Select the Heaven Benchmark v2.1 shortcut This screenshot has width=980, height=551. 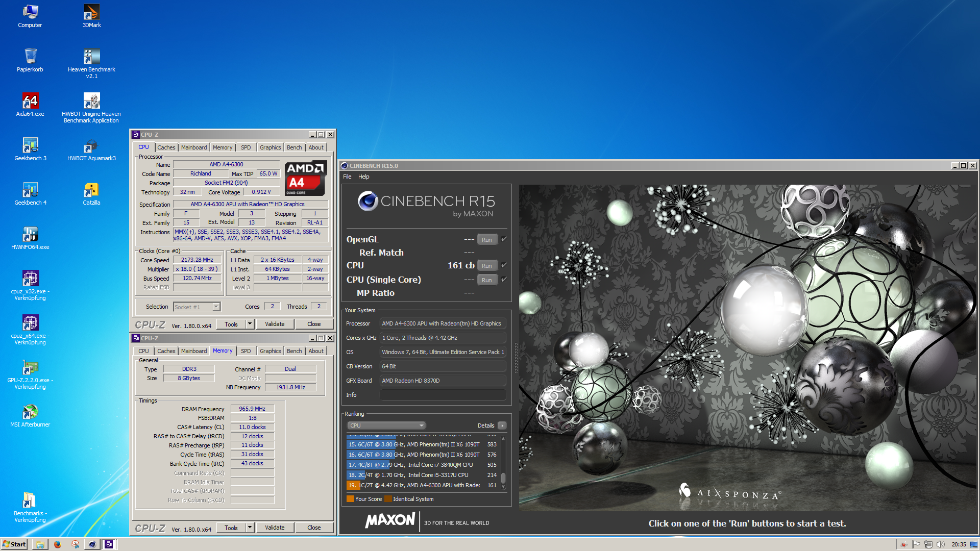pyautogui.click(x=91, y=63)
